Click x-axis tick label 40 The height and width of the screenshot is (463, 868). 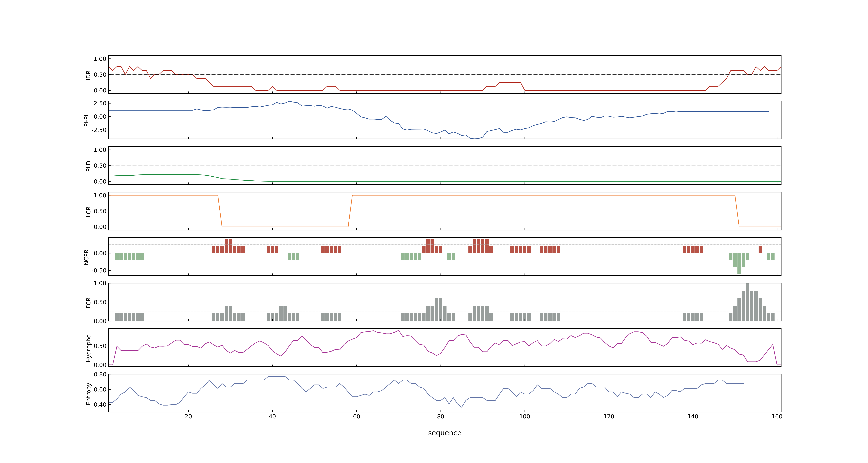click(x=272, y=416)
